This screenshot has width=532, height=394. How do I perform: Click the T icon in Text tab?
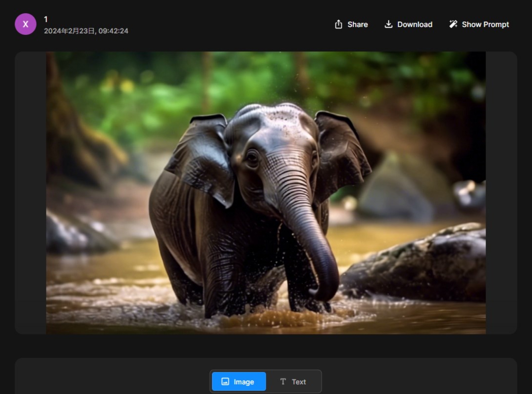click(x=283, y=382)
